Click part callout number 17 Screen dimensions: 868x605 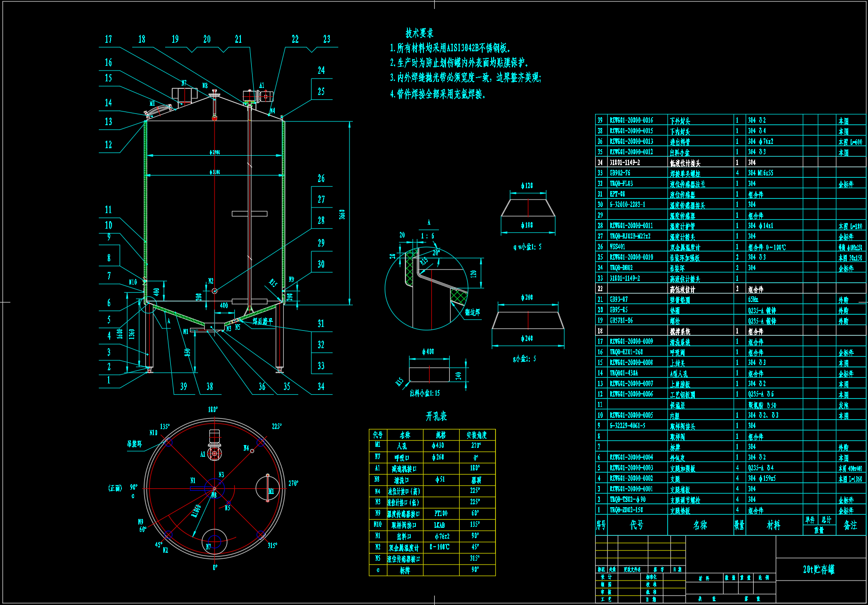point(108,40)
